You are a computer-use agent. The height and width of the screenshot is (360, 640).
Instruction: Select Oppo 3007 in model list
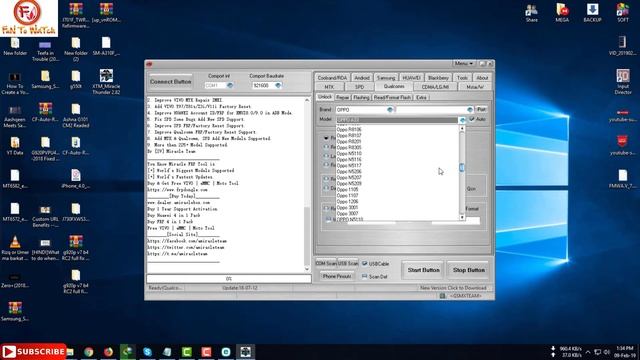click(x=348, y=213)
